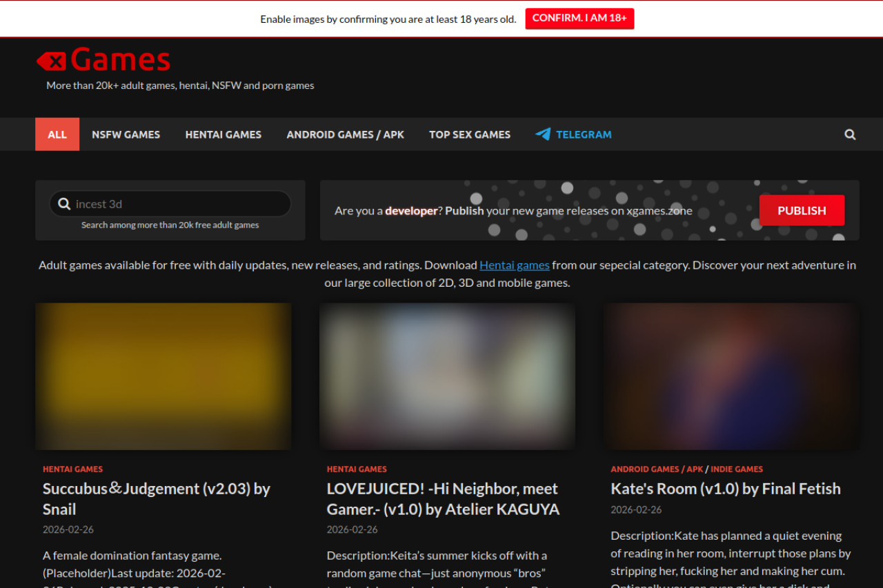
Task: Click the xGames logo icon
Action: pyautogui.click(x=52, y=61)
